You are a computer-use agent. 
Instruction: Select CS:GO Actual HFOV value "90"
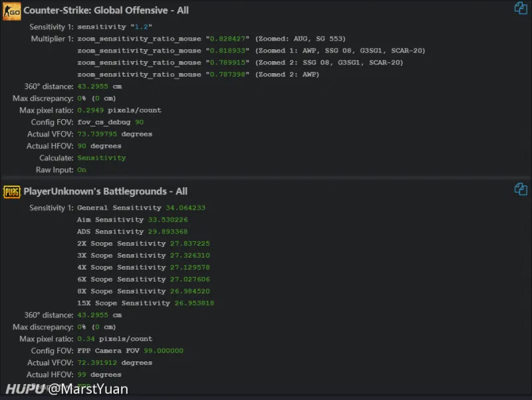(x=82, y=146)
